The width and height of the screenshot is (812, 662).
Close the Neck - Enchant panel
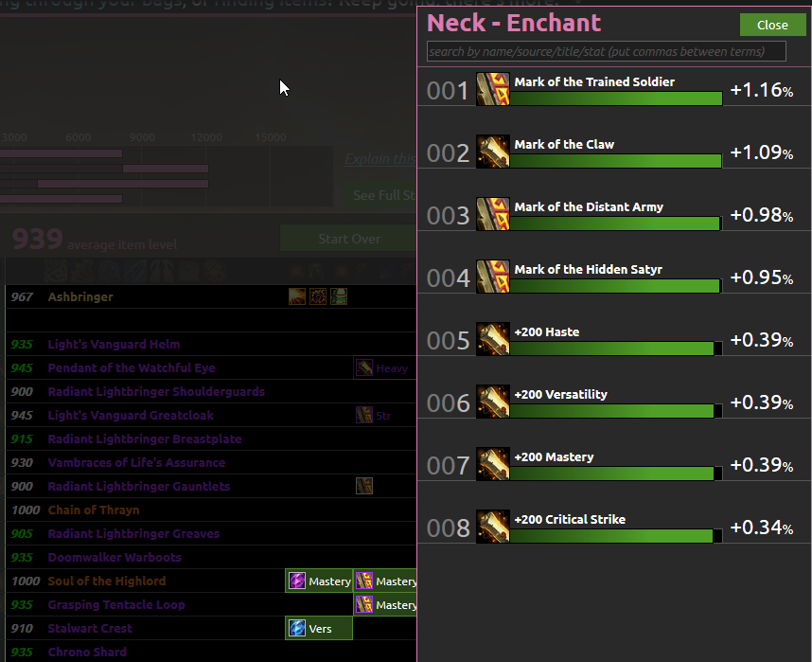click(772, 25)
